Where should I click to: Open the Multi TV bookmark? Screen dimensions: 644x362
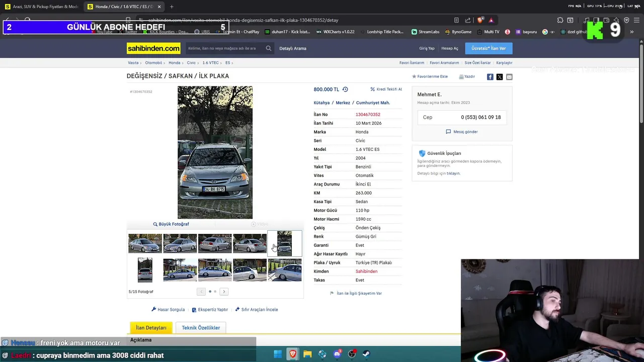point(488,32)
